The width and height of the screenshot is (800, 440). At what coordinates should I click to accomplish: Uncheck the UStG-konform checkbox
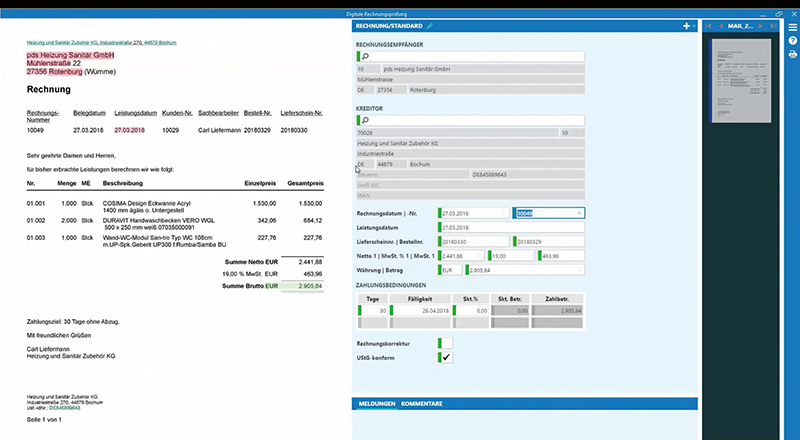point(445,357)
